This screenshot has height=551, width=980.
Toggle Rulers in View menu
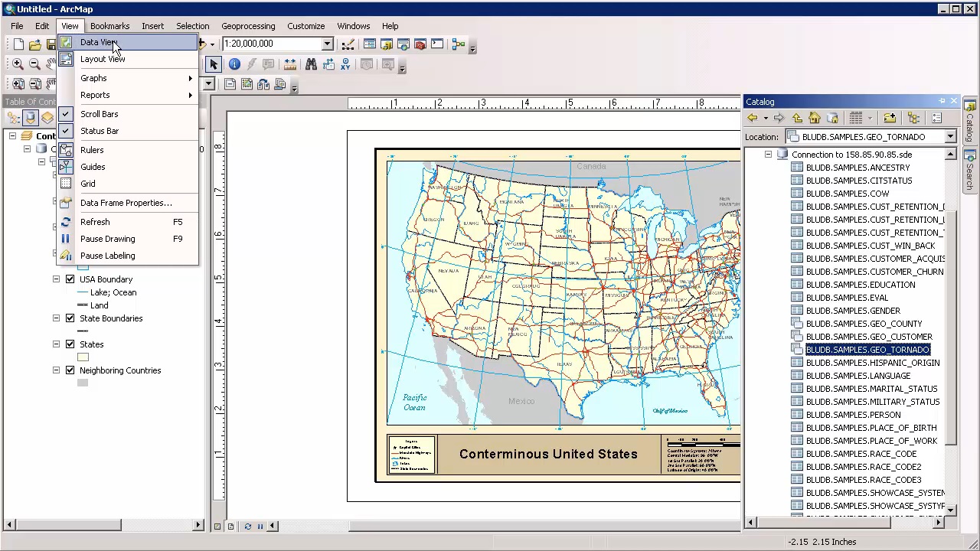[127, 150]
